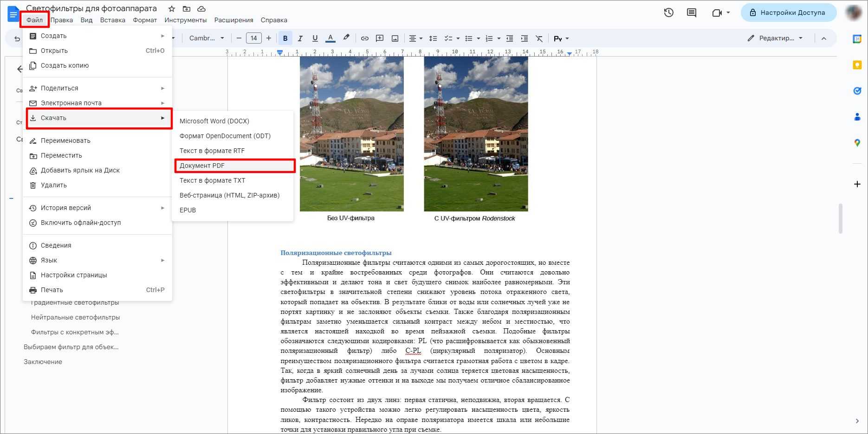Click the insert link icon
Image resolution: width=868 pixels, height=434 pixels.
pyautogui.click(x=365, y=38)
